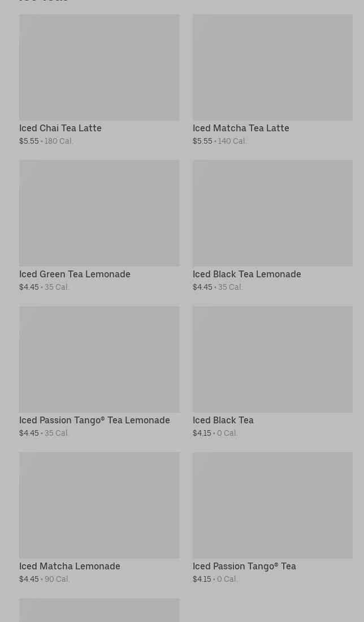
Task: Open the Iced Matcha Tea Latte image
Action: tap(272, 67)
